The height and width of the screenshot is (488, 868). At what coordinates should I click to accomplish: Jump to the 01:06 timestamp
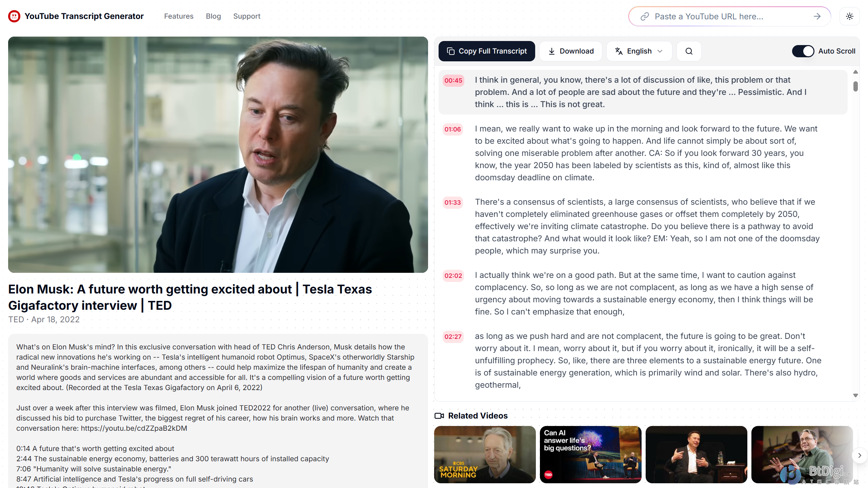click(x=452, y=129)
